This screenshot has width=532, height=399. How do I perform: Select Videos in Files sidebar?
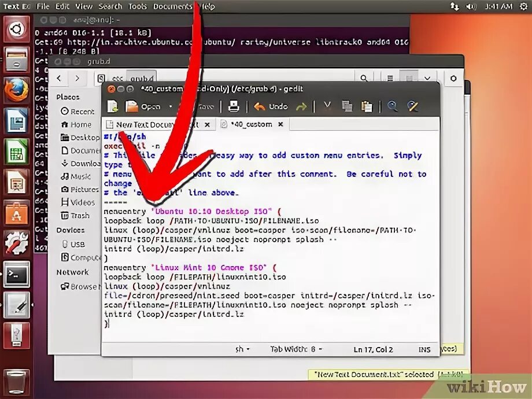77,202
